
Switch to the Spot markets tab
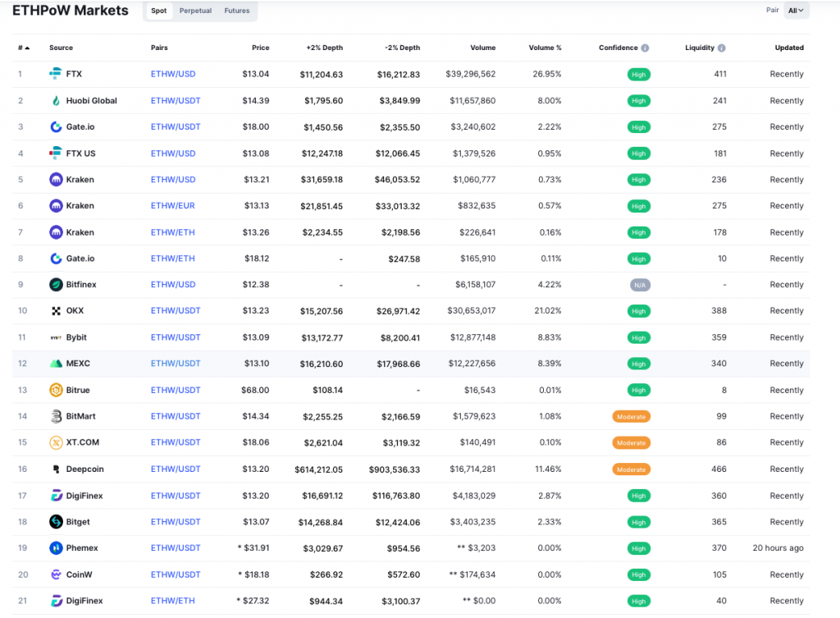pyautogui.click(x=158, y=11)
